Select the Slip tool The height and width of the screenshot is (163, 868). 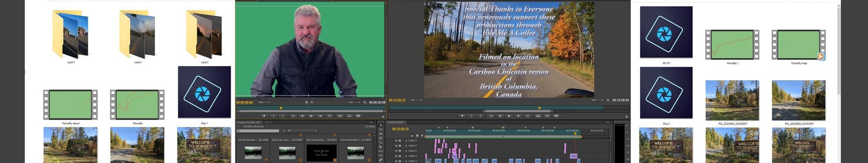tap(381, 151)
